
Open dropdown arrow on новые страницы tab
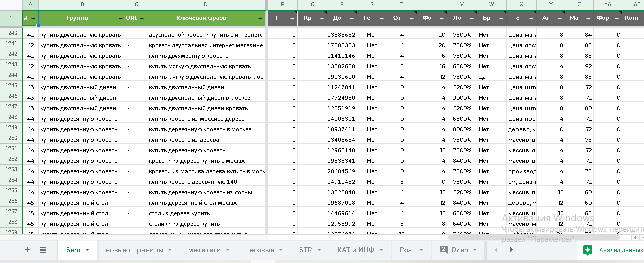170,250
